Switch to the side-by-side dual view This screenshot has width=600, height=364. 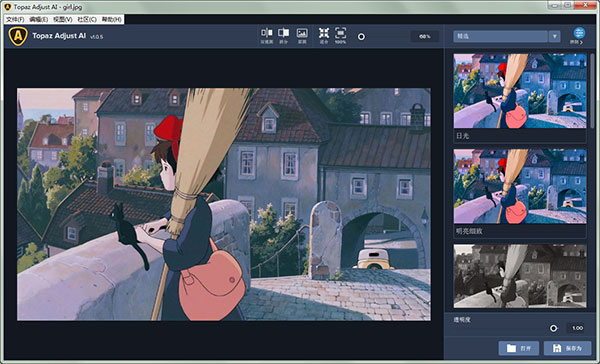(x=267, y=36)
